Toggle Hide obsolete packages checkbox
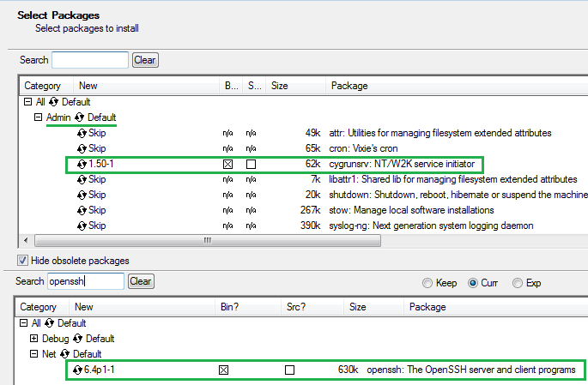The image size is (588, 385). click(x=22, y=260)
